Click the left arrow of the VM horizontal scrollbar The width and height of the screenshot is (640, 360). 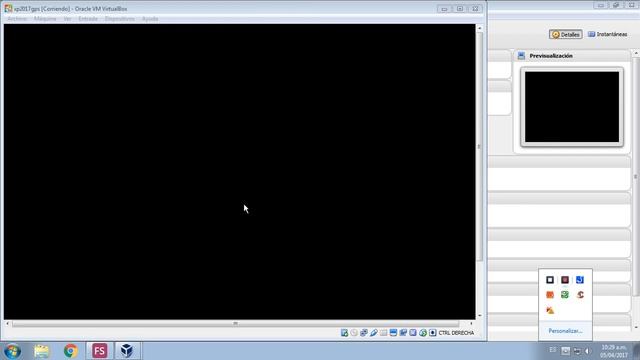(8, 324)
